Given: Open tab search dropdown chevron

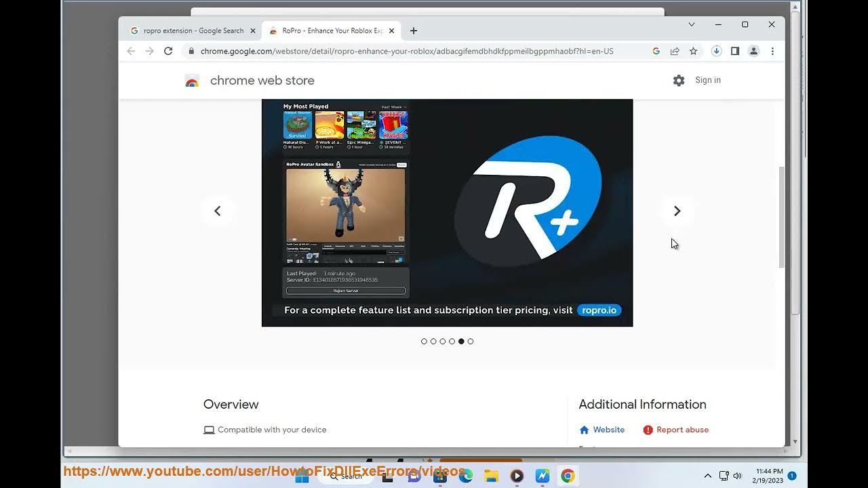Looking at the screenshot, I should 692,24.
